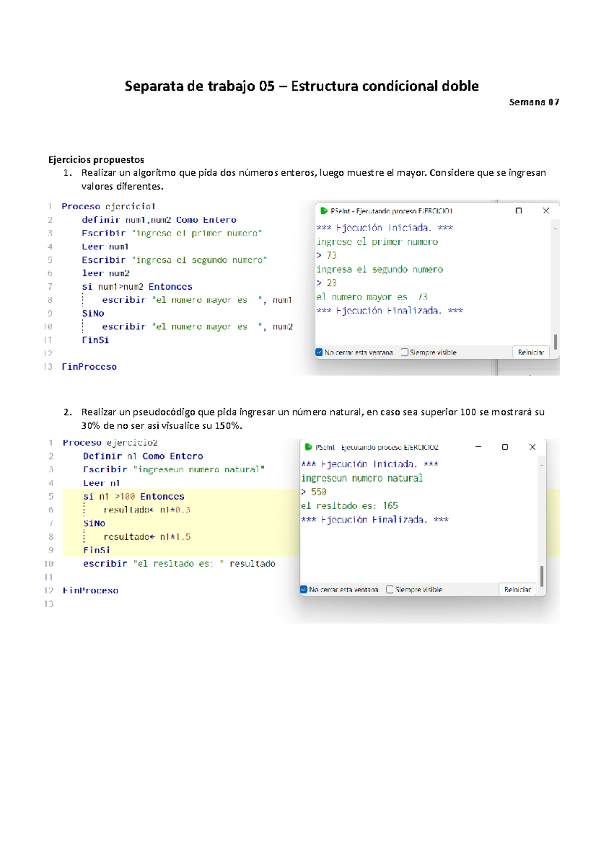Minimize the EJERCICIO2 execution window

478,447
